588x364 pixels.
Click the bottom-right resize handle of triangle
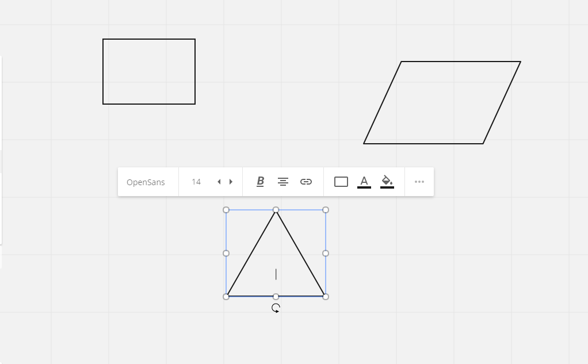coord(326,297)
